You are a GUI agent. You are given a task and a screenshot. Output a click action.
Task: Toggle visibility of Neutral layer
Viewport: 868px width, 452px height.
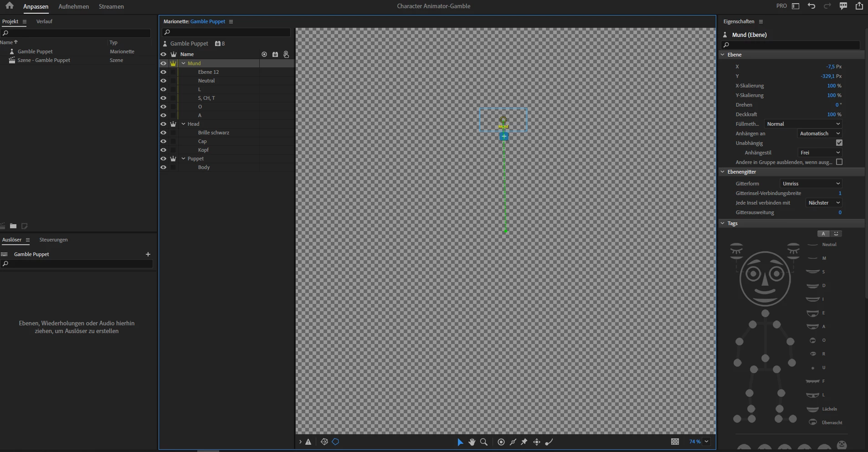[x=163, y=81]
